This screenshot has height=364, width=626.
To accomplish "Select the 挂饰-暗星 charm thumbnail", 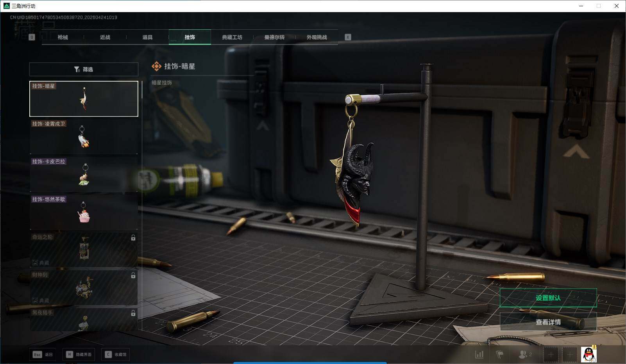I will click(84, 99).
